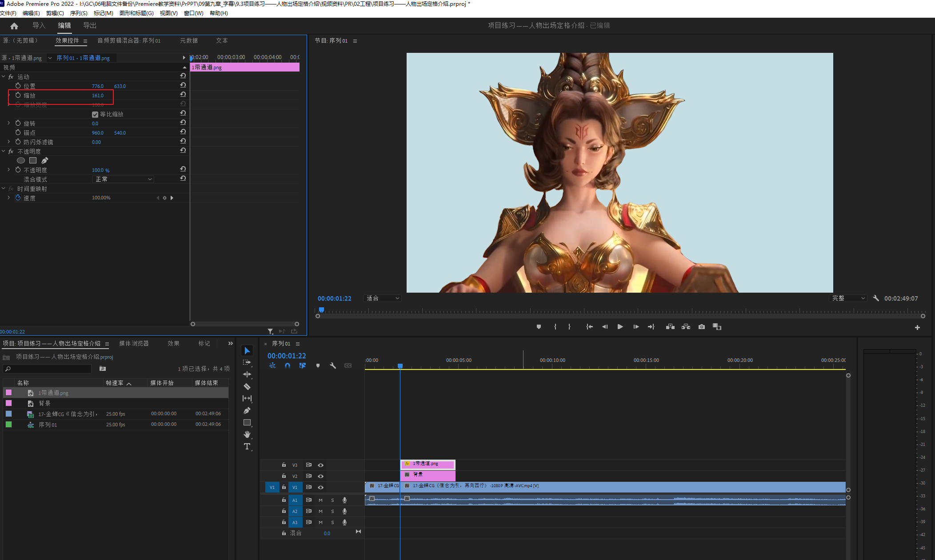Image resolution: width=935 pixels, height=560 pixels.
Task: Open the 适合 zoom level dropdown
Action: (x=382, y=298)
